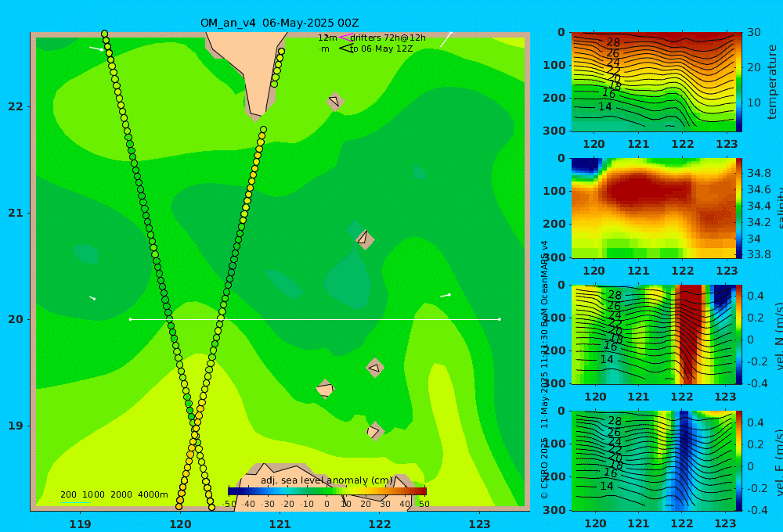
Task: Click the 50 value on the sea level colorbar
Action: (424, 504)
